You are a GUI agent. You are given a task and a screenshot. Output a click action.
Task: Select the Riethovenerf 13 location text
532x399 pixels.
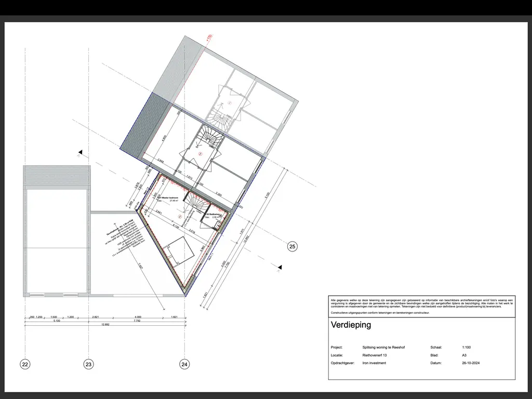376,355
